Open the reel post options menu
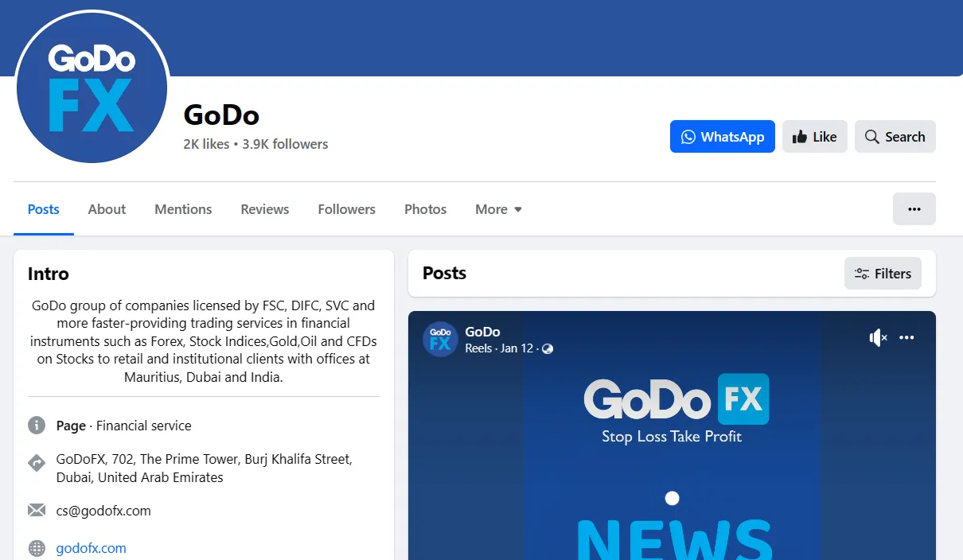 point(906,338)
